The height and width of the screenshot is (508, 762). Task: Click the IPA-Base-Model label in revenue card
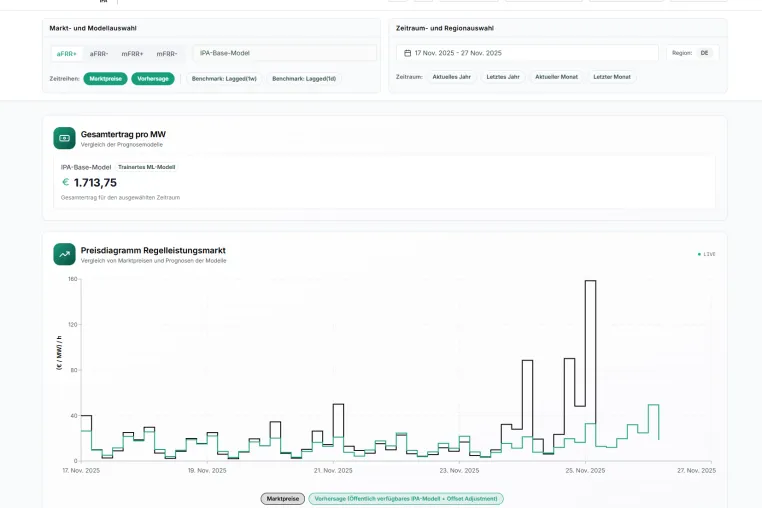point(86,167)
